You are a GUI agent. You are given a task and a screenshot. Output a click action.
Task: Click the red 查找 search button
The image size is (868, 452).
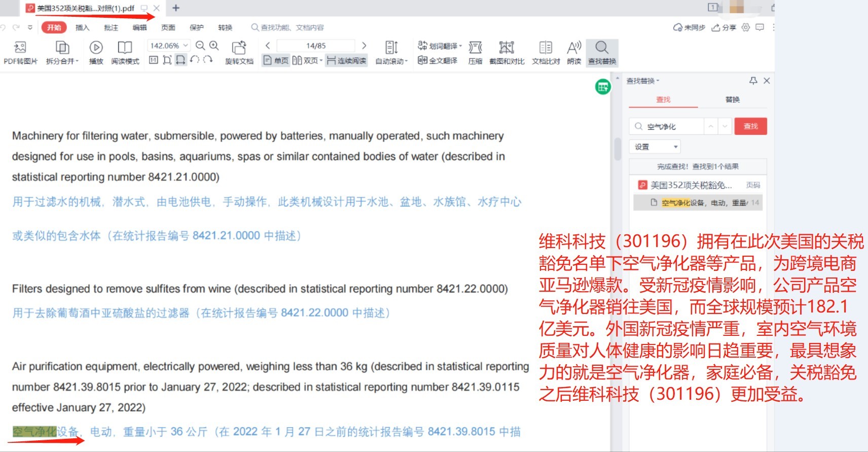click(750, 126)
